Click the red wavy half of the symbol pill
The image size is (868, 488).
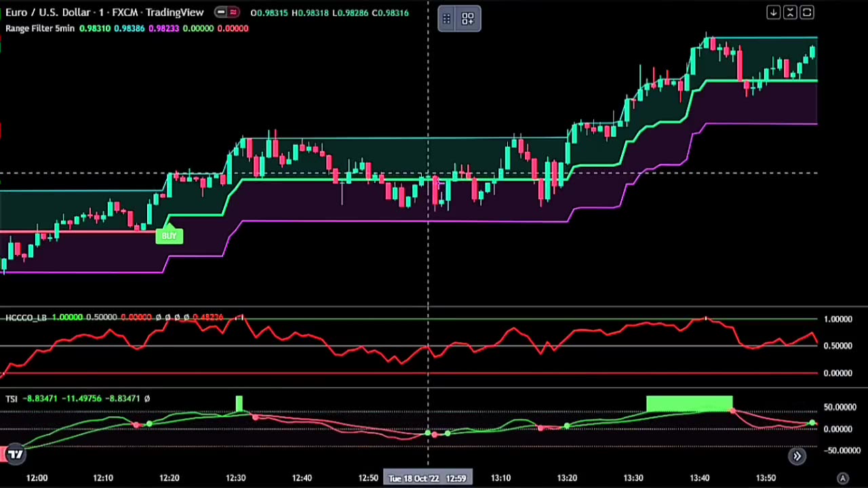[233, 12]
